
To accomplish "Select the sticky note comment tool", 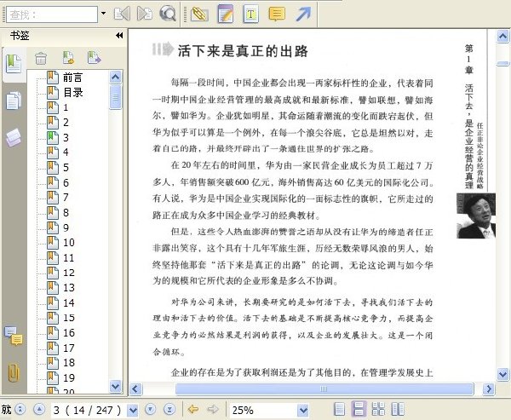I will coord(277,14).
